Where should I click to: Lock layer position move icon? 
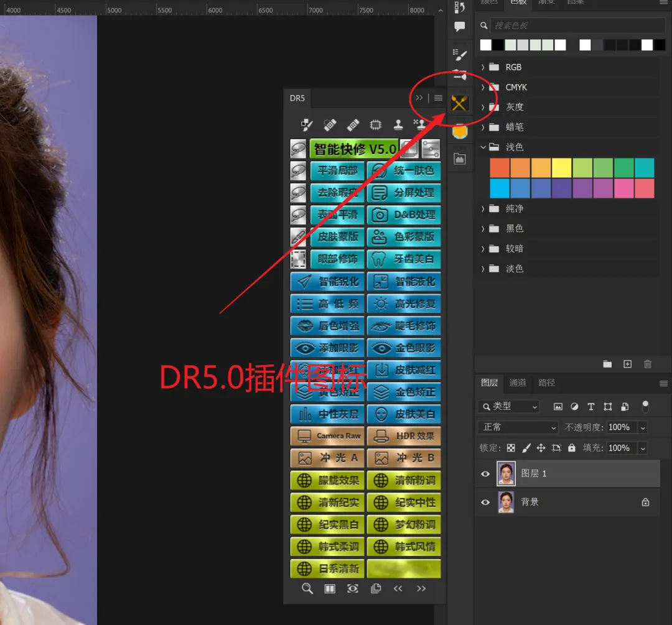[x=541, y=448]
